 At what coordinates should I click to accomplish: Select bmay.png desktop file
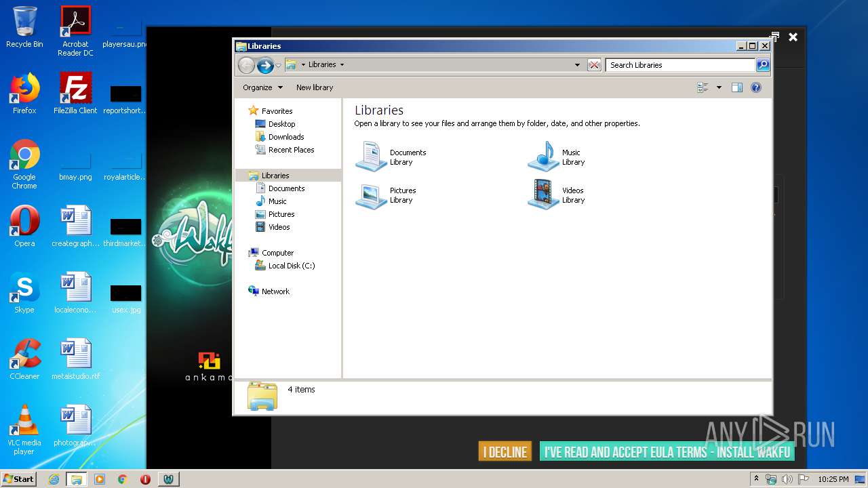coord(75,167)
